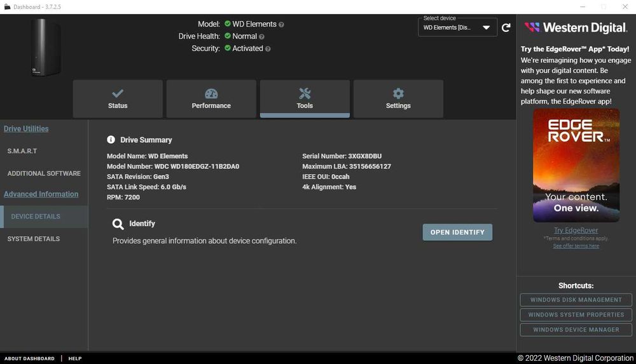Minimize the Dashboard window
The width and height of the screenshot is (636, 364).
coord(583,7)
